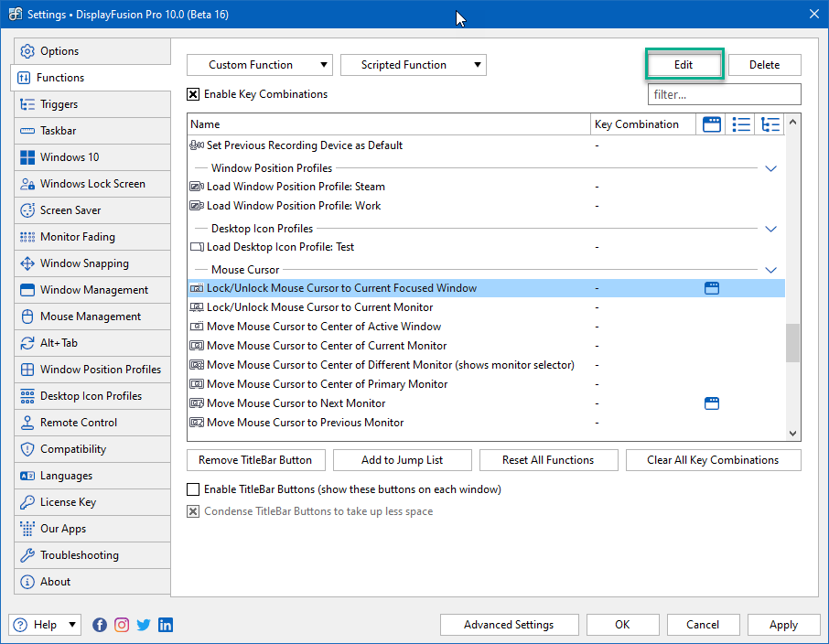
Task: Open Desktop Icon Profiles sidebar tab
Action: coord(92,396)
